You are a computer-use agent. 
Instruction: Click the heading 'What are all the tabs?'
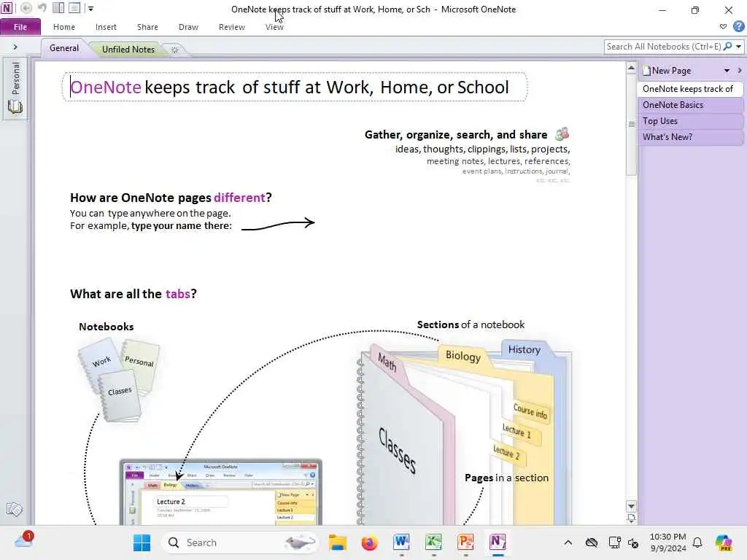(x=133, y=294)
